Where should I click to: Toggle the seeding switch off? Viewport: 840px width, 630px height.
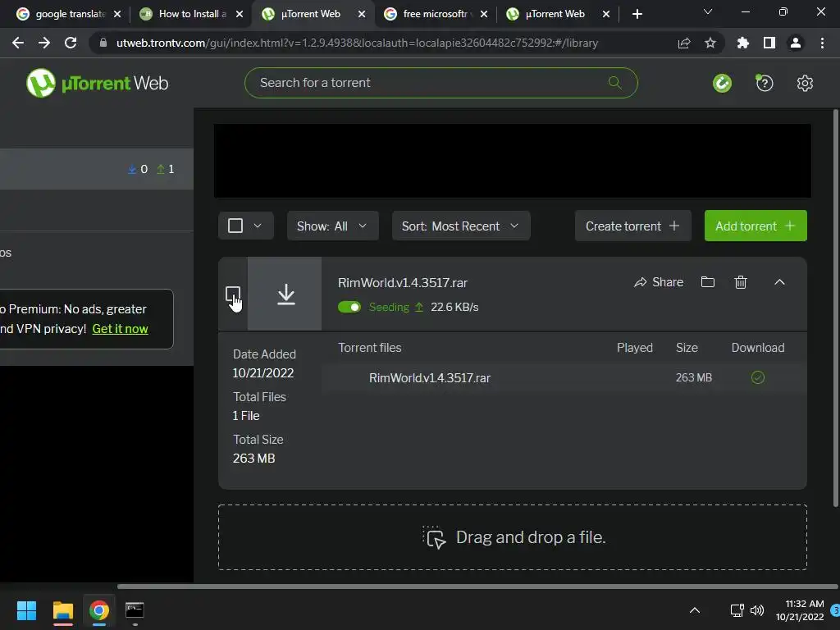[x=349, y=307]
